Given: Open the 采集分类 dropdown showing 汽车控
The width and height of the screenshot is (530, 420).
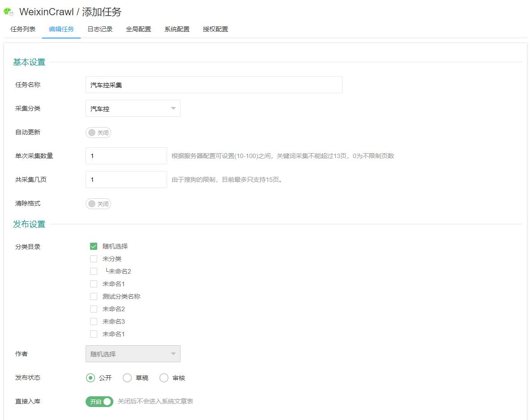Looking at the screenshot, I should coord(133,108).
